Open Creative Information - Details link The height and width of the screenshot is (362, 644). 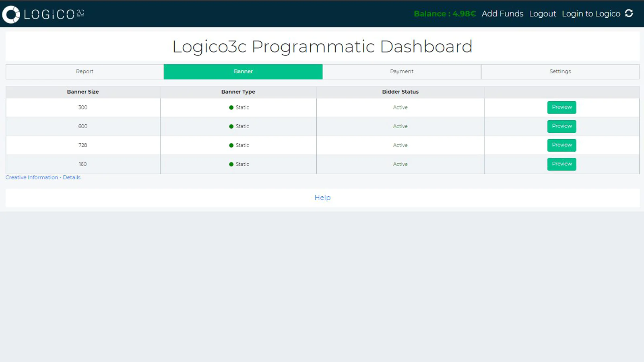[43, 177]
